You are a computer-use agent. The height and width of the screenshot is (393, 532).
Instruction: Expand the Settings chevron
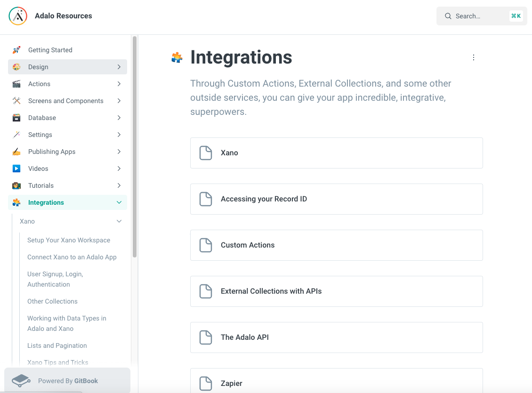click(x=119, y=135)
